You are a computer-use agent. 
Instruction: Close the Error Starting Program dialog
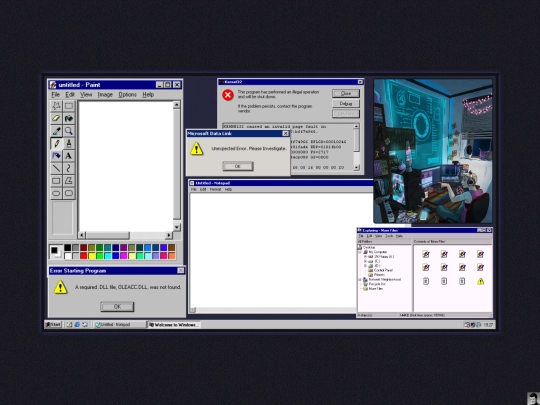(x=180, y=271)
